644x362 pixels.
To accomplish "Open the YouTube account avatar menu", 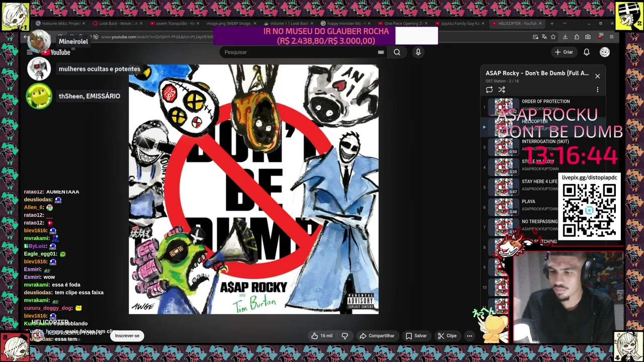I will [x=605, y=52].
